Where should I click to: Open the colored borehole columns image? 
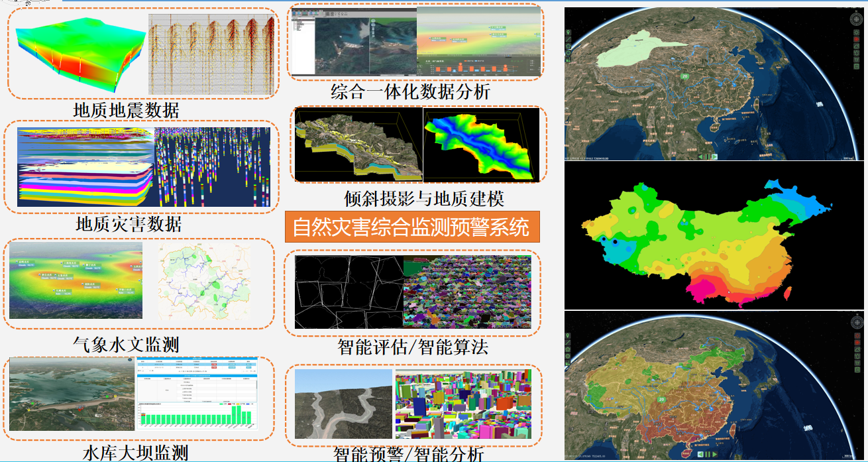coord(213,166)
